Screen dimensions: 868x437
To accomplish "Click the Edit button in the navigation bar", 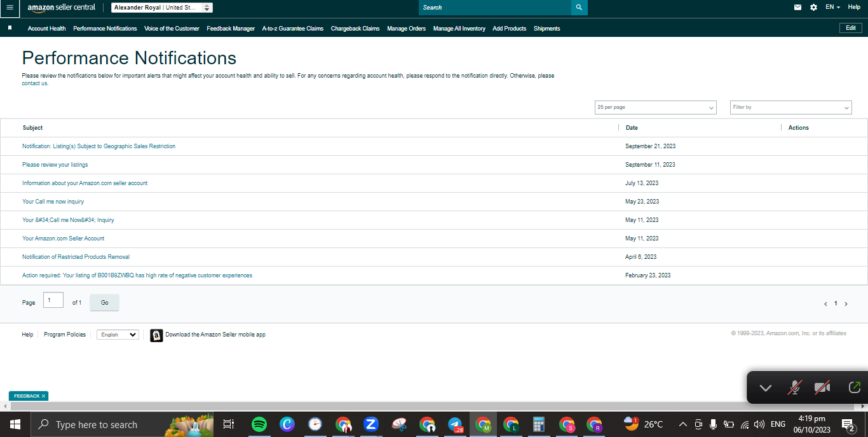I will tap(851, 28).
